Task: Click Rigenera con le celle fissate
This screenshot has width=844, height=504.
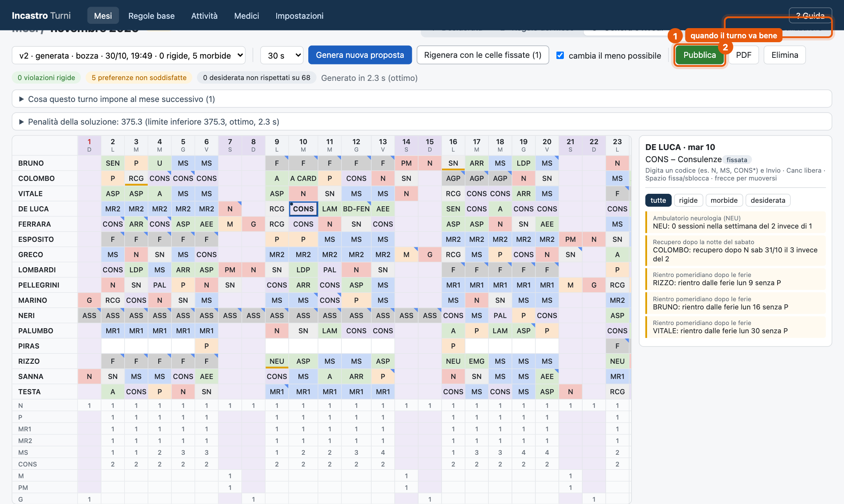Action: [483, 55]
